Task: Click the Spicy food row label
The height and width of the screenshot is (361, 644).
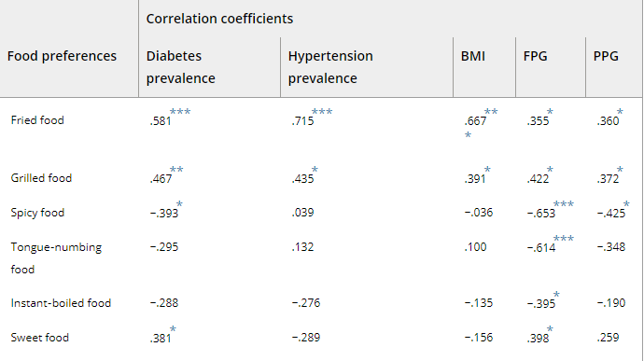Action: click(x=37, y=213)
